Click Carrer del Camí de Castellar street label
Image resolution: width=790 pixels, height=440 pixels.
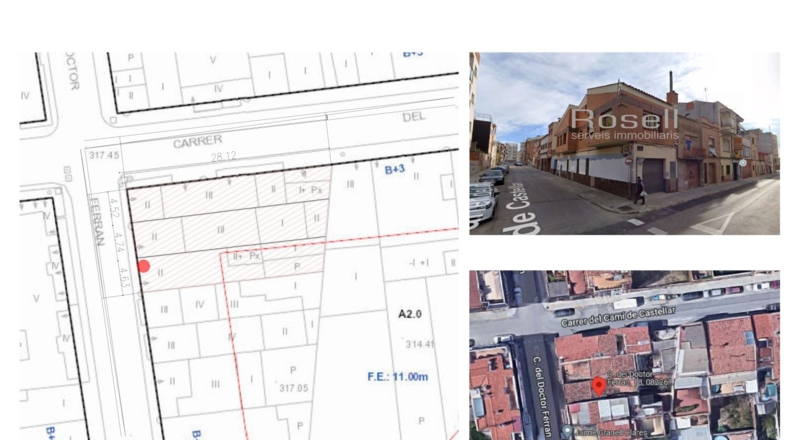(618, 317)
